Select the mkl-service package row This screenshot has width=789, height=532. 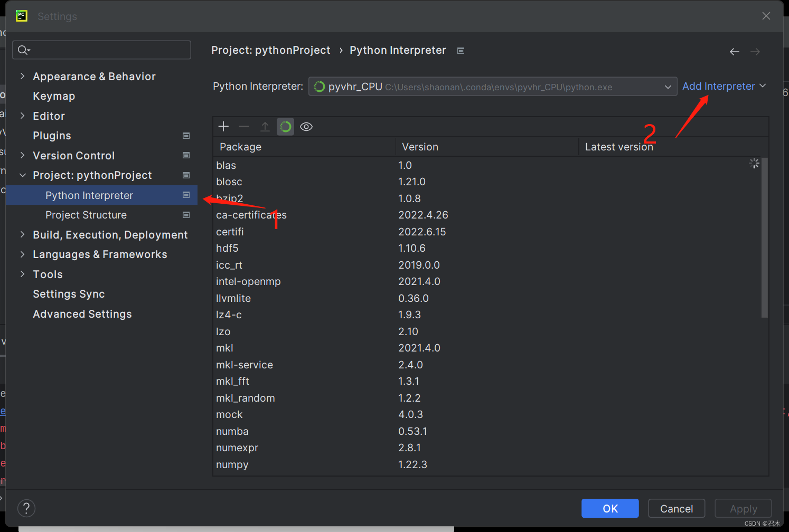[486, 365]
